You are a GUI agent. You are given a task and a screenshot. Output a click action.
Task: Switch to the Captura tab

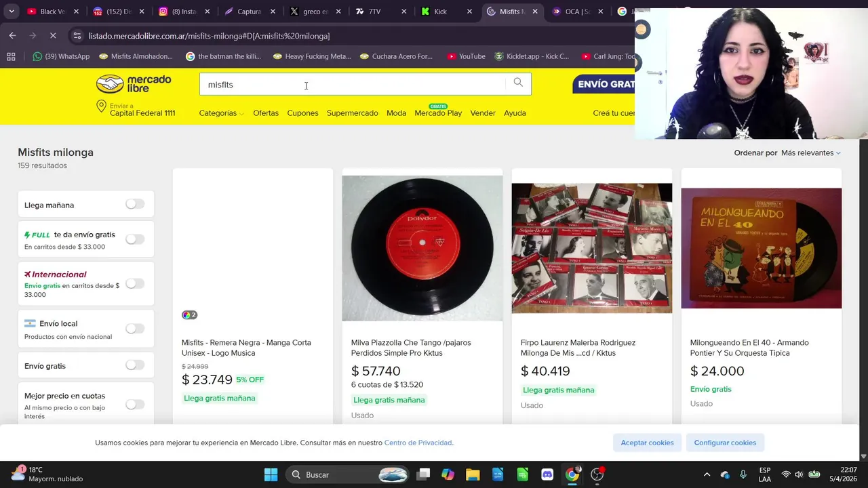[x=243, y=12]
